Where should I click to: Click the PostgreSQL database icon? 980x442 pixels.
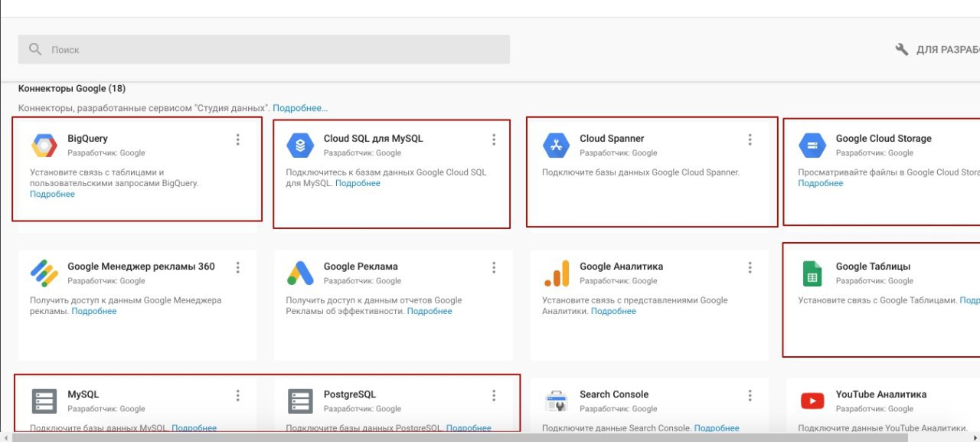(299, 401)
